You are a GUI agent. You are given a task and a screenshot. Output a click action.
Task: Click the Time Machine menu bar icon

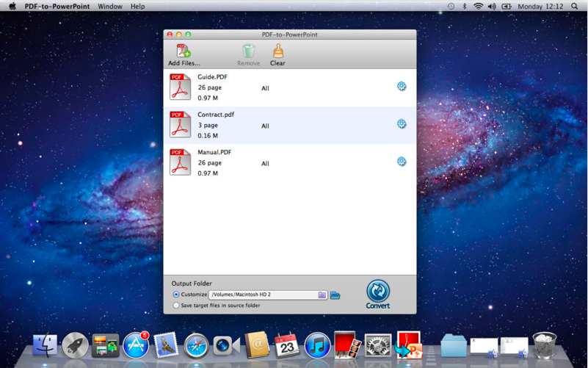coord(451,6)
